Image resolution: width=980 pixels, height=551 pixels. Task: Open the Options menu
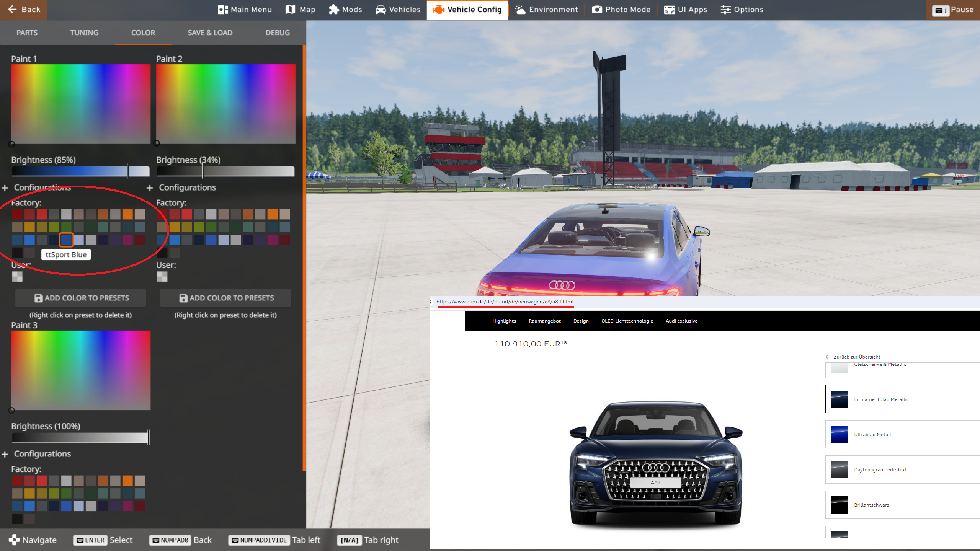pos(742,10)
